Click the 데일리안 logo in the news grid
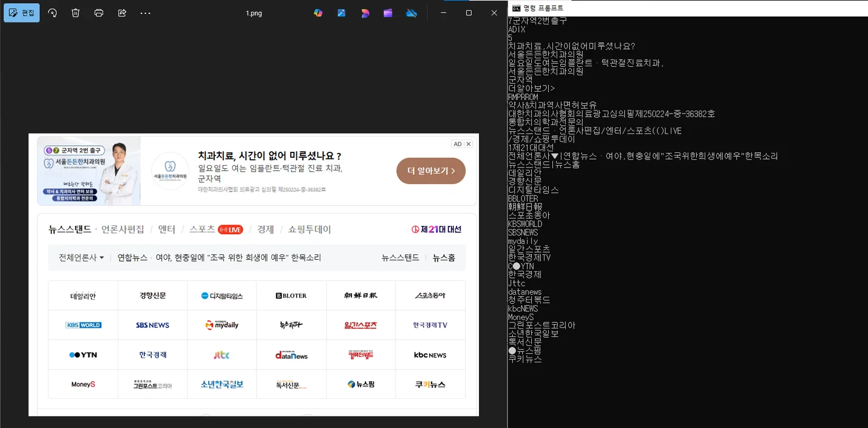868x428 pixels. tap(83, 296)
